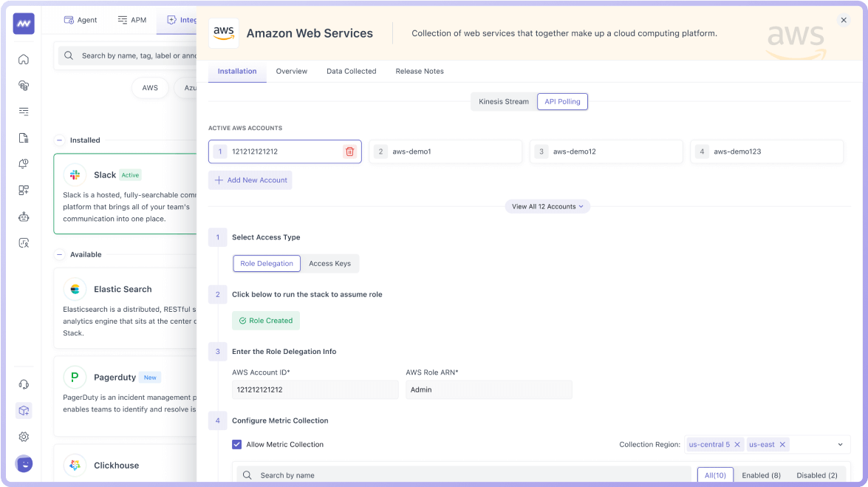
Task: Select the aws-demo12 account
Action: coord(606,151)
